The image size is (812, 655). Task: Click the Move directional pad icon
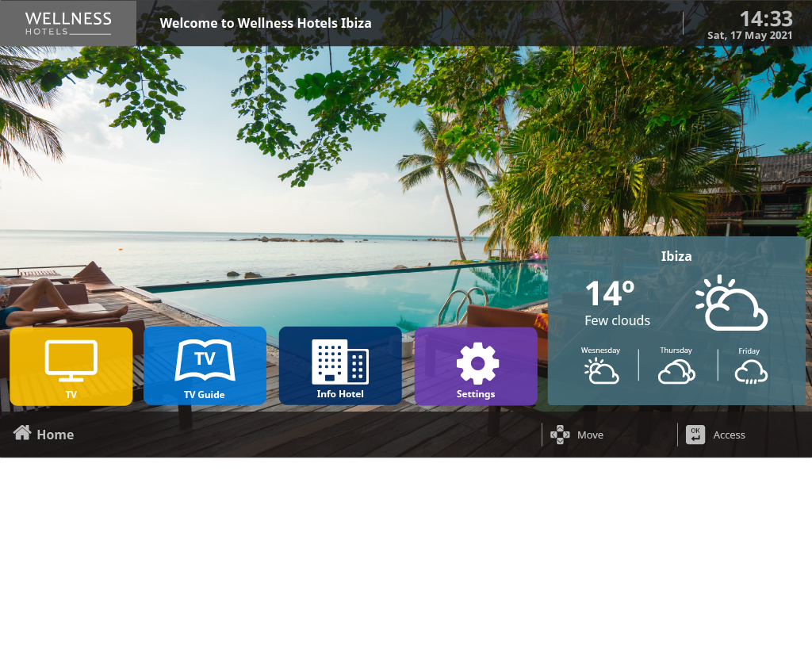coord(560,435)
